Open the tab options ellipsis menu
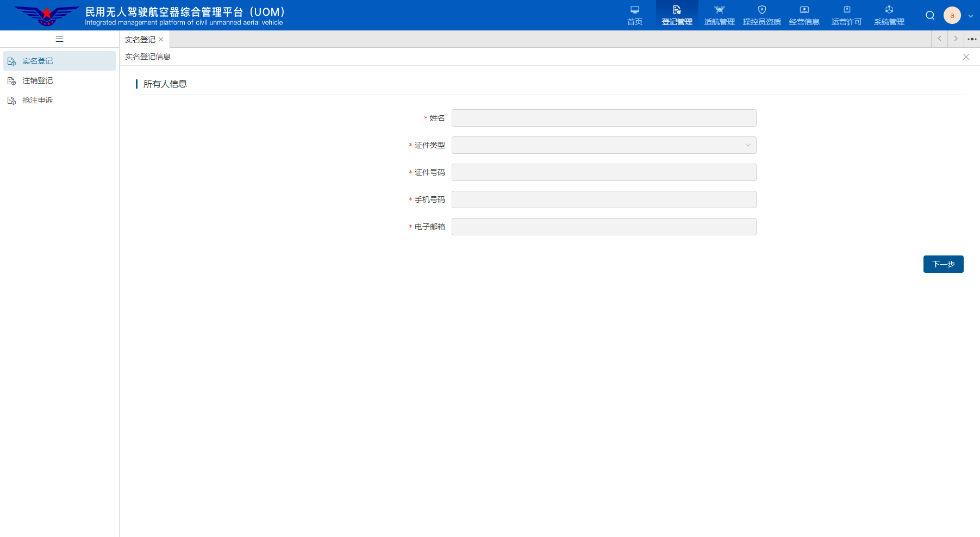Image resolution: width=980 pixels, height=537 pixels. click(x=972, y=39)
